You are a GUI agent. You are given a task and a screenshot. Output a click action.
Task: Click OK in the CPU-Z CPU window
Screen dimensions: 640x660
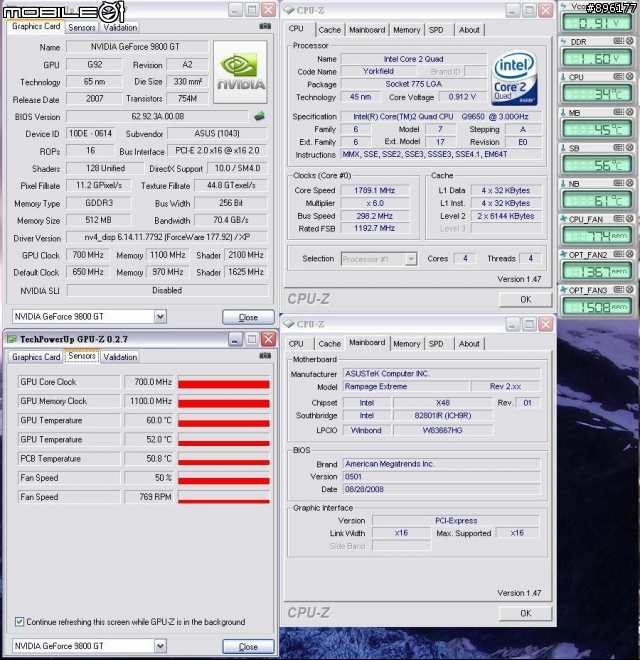(x=525, y=299)
